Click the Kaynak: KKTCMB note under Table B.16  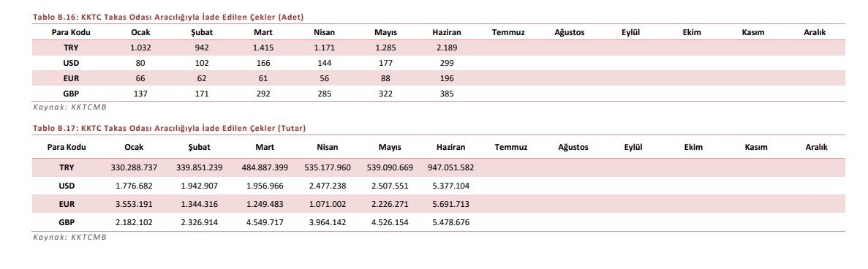[x=69, y=107]
